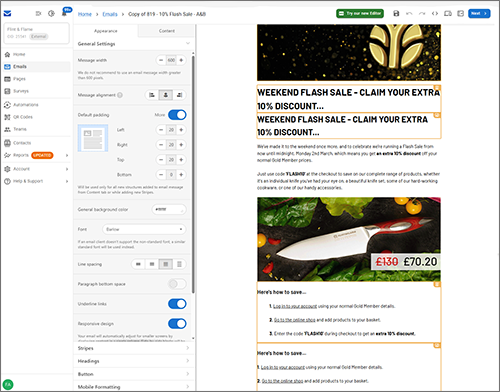Select the second line spacing option
Screen dimensions: 500x392
pos(152,264)
